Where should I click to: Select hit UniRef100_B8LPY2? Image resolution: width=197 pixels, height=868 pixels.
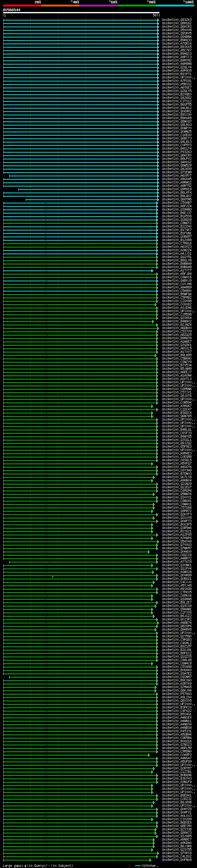point(177,159)
